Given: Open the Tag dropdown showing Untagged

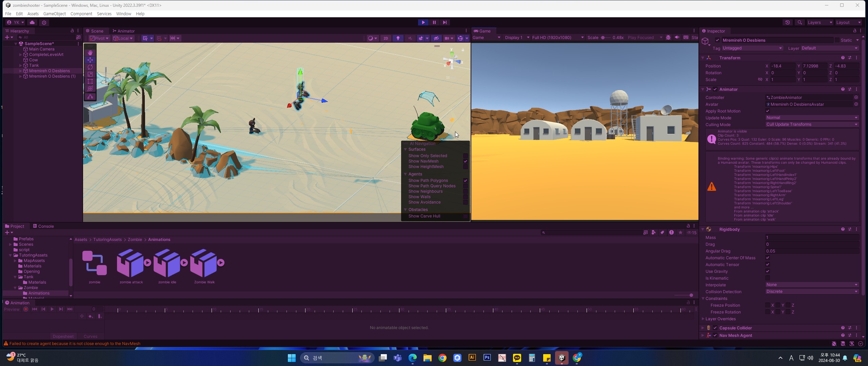Looking at the screenshot, I should tap(752, 48).
